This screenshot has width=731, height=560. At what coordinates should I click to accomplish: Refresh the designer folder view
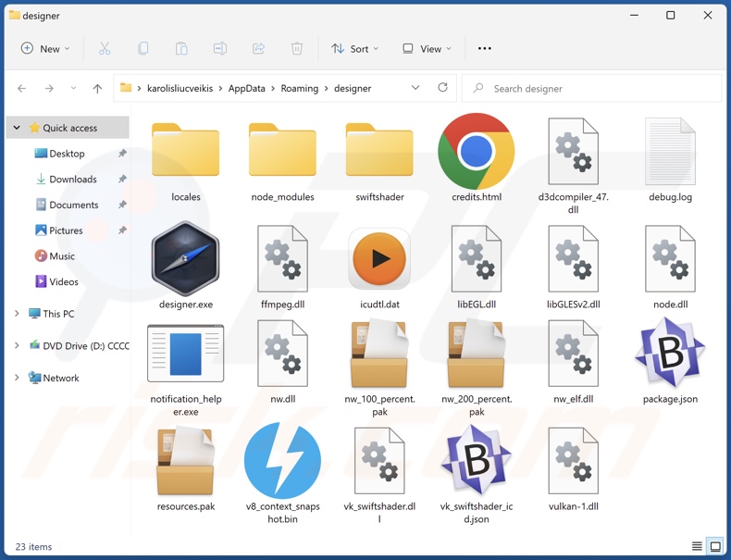443,88
